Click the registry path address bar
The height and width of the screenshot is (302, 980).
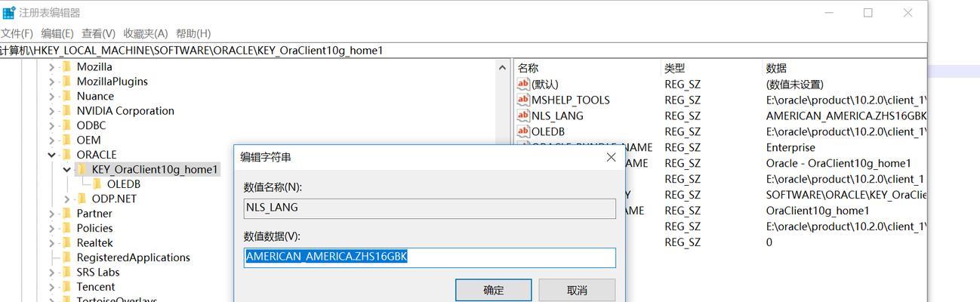click(462, 51)
